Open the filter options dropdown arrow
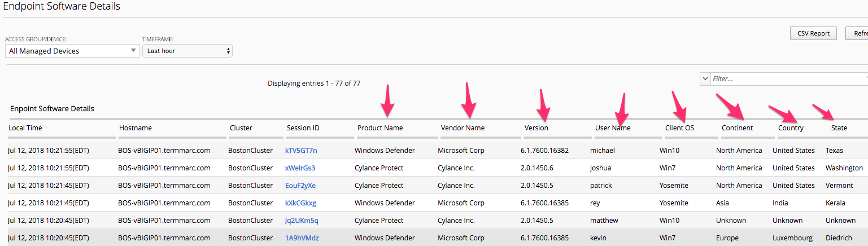Viewport: 868px width, 246px height. point(704,79)
